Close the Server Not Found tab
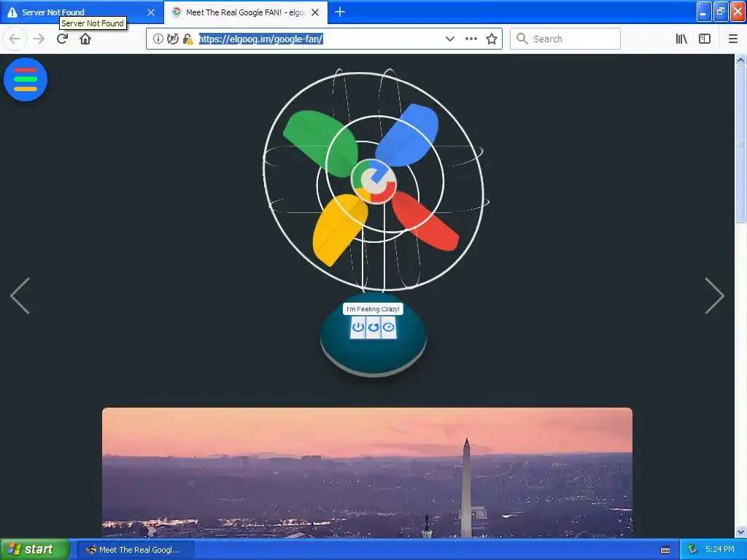The image size is (747, 560). [x=150, y=12]
